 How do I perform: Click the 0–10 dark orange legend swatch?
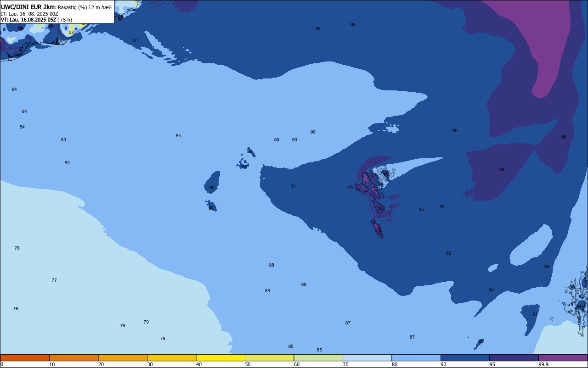(x=25, y=357)
